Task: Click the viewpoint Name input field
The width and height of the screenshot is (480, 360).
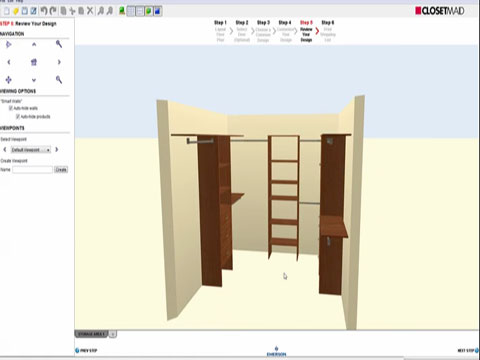Action: pos(32,170)
